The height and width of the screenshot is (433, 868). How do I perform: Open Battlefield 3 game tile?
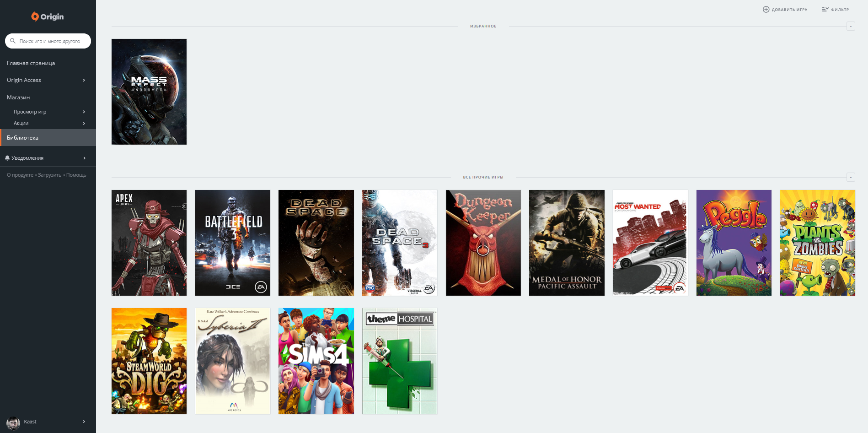(233, 243)
